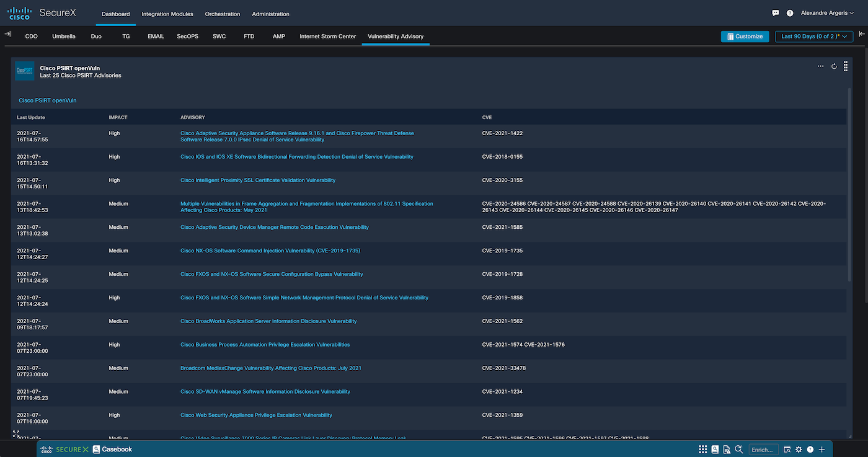Open the Integration Modules menu
868x457 pixels.
coord(167,14)
